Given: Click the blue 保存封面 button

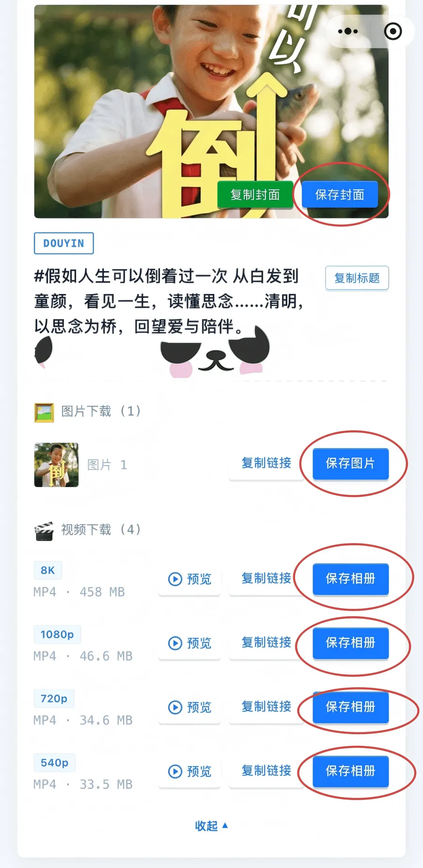Looking at the screenshot, I should coord(340,194).
